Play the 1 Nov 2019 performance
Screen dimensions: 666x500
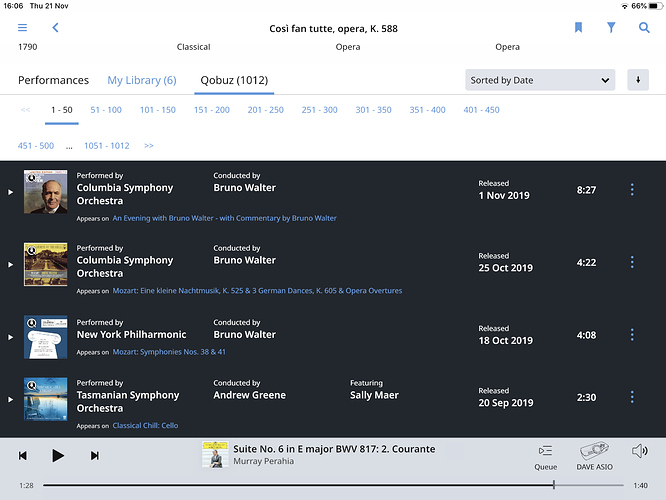tap(11, 192)
